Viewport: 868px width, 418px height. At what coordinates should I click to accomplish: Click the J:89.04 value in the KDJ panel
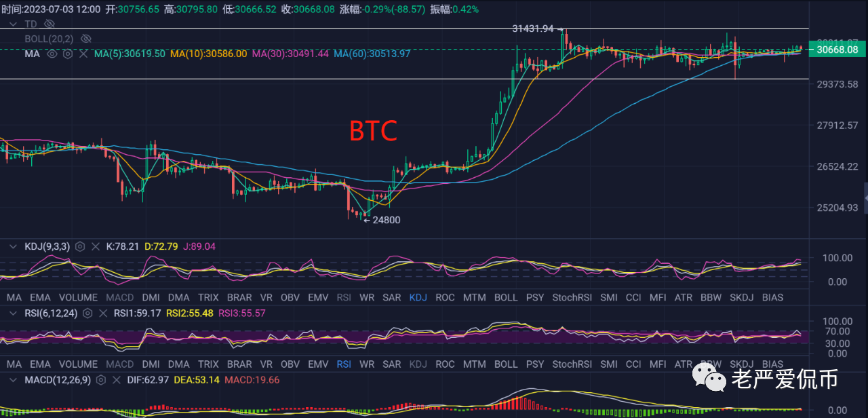(200, 246)
